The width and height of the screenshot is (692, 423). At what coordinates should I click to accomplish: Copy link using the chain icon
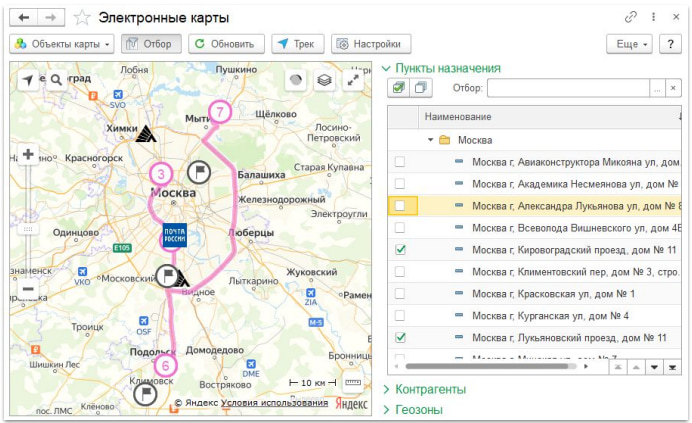pos(631,17)
